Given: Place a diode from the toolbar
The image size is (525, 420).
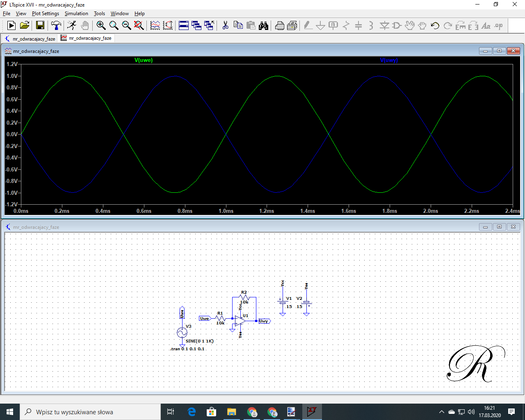Looking at the screenshot, I should click(384, 25).
